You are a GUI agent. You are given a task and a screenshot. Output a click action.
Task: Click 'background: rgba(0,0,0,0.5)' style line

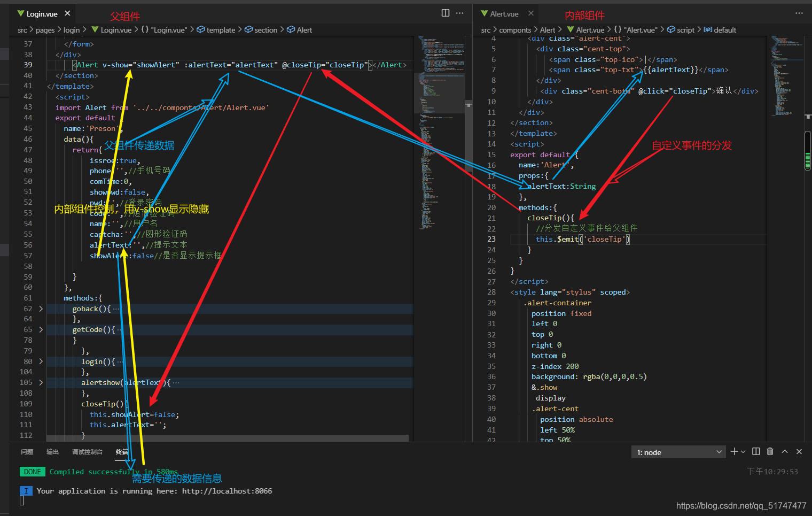(589, 377)
